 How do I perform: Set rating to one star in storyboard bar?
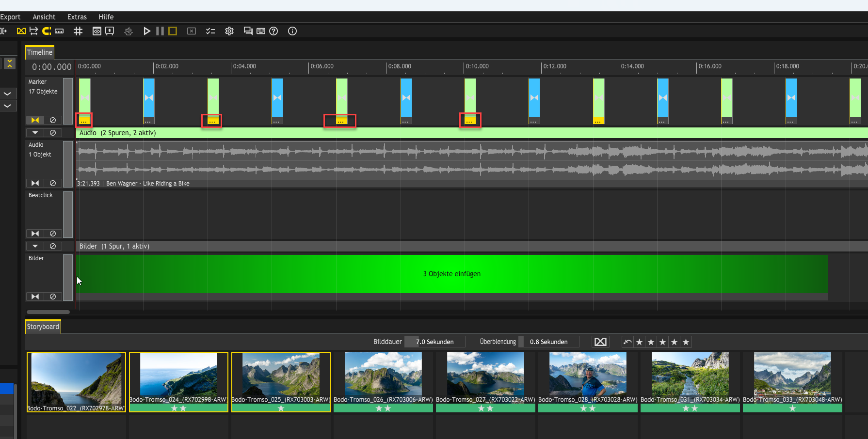(x=640, y=342)
